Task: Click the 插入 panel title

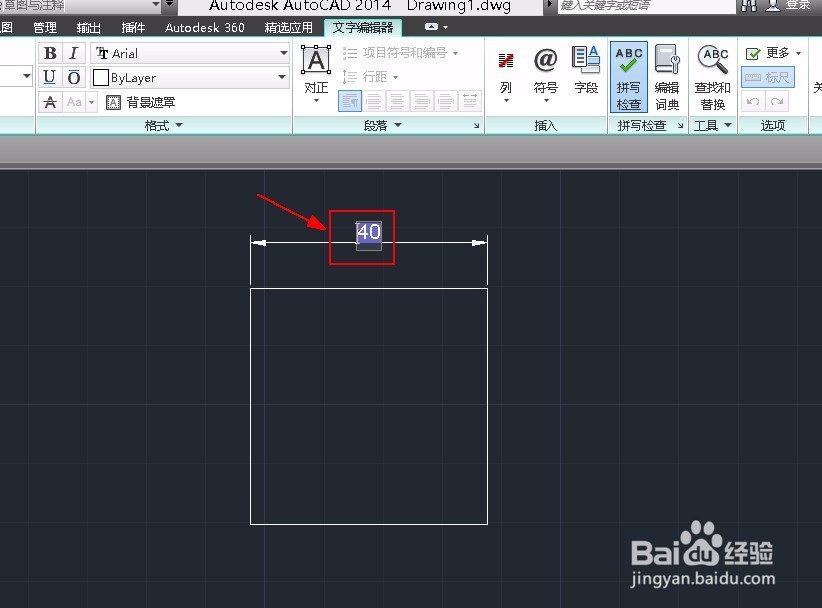Action: [546, 125]
